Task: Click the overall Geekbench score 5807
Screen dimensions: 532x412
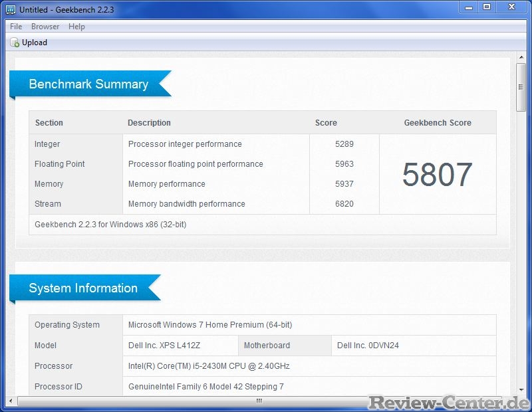Action: pos(438,175)
